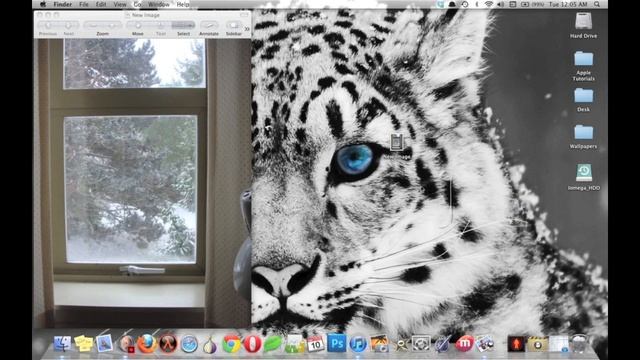Open the Window menu
Viewport: 640px width, 360px height.
(x=159, y=4)
